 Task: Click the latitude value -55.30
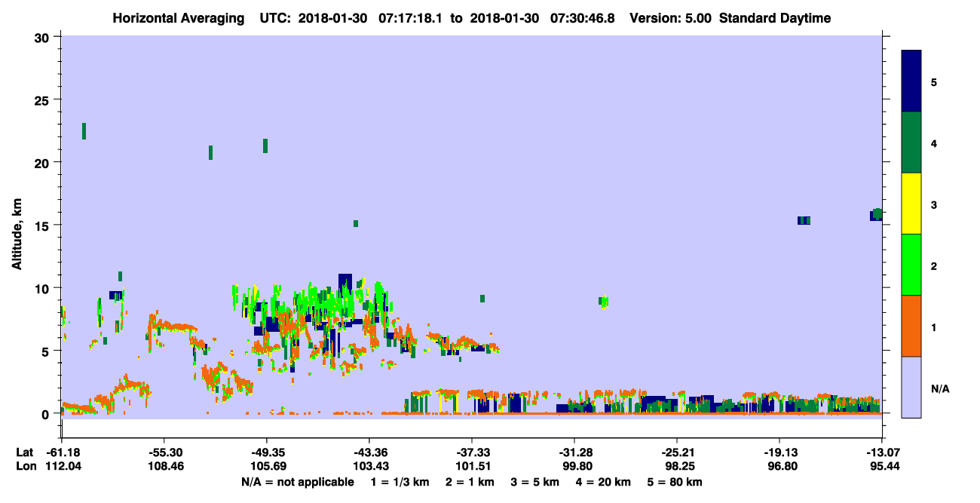point(164,452)
